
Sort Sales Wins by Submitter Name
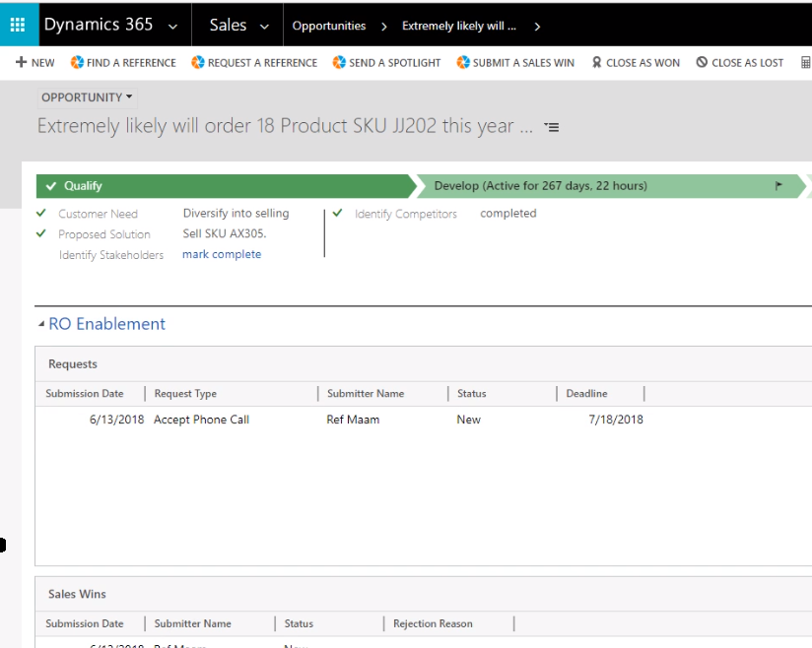click(x=192, y=623)
